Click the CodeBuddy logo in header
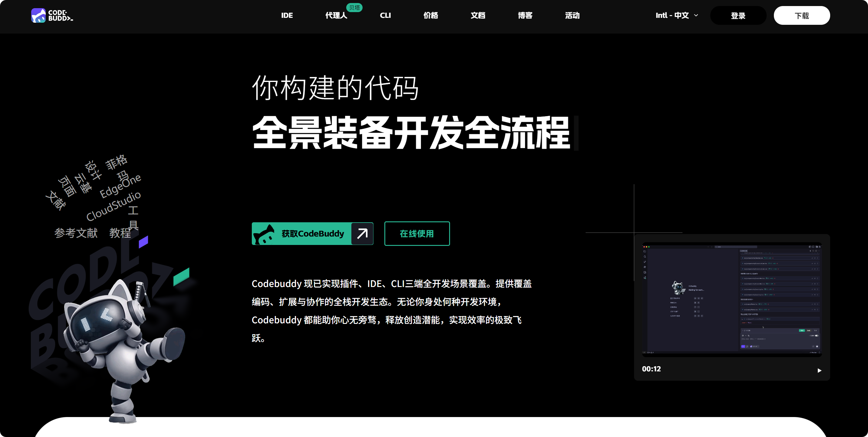This screenshot has height=437, width=868. (52, 15)
